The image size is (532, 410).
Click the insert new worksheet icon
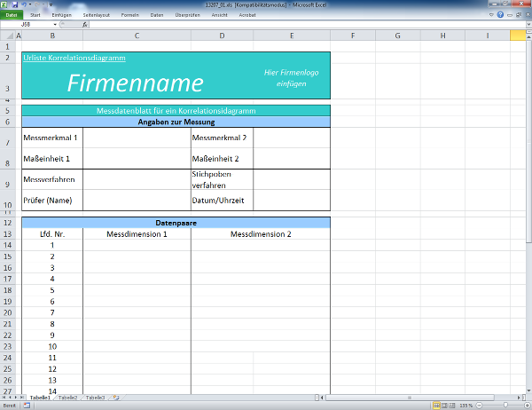point(116,398)
